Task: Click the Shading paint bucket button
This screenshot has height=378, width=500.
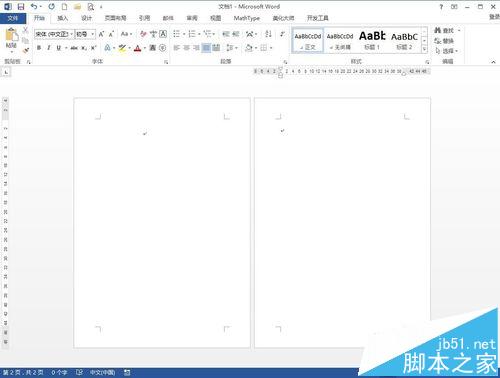Action: point(249,48)
